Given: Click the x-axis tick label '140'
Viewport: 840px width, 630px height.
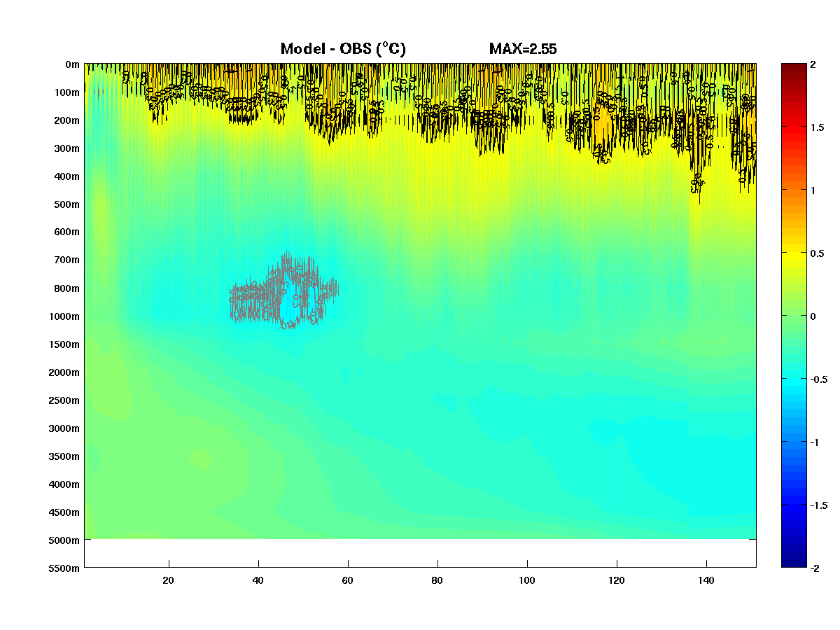Looking at the screenshot, I should 706,580.
